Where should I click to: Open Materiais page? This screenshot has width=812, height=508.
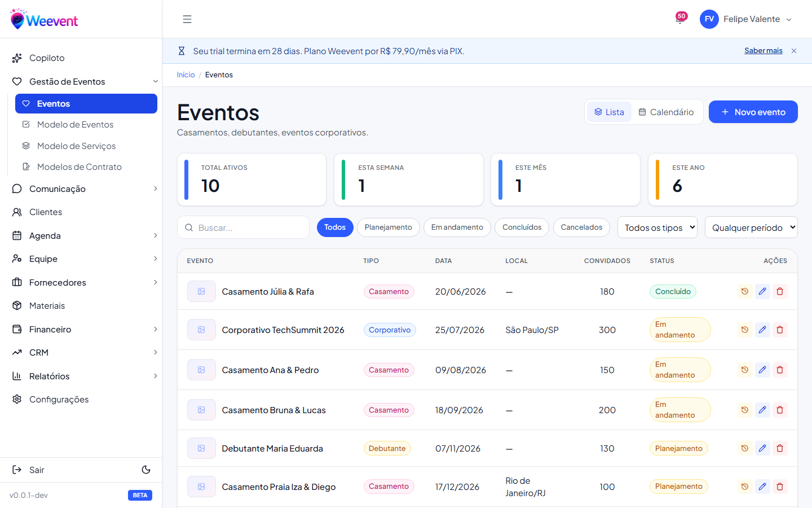[x=81, y=306]
